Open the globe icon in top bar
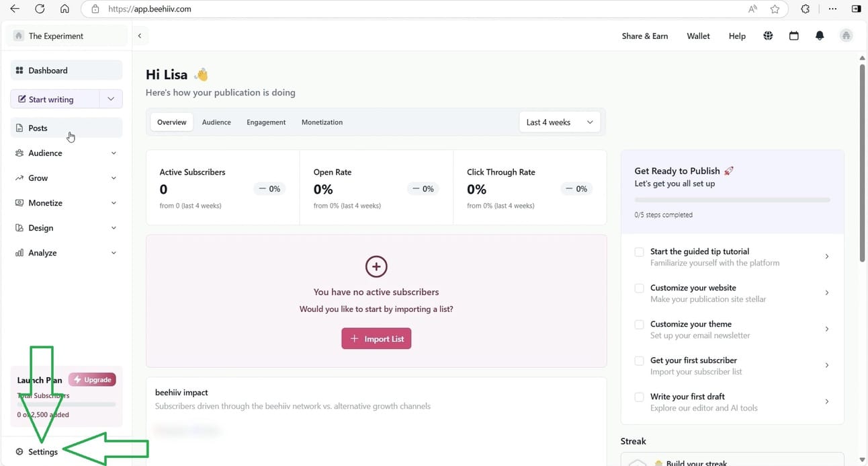 point(768,36)
